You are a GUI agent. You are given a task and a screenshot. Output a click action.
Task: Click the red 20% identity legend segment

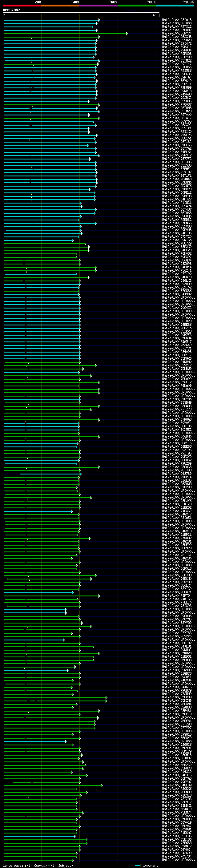(22, 6)
